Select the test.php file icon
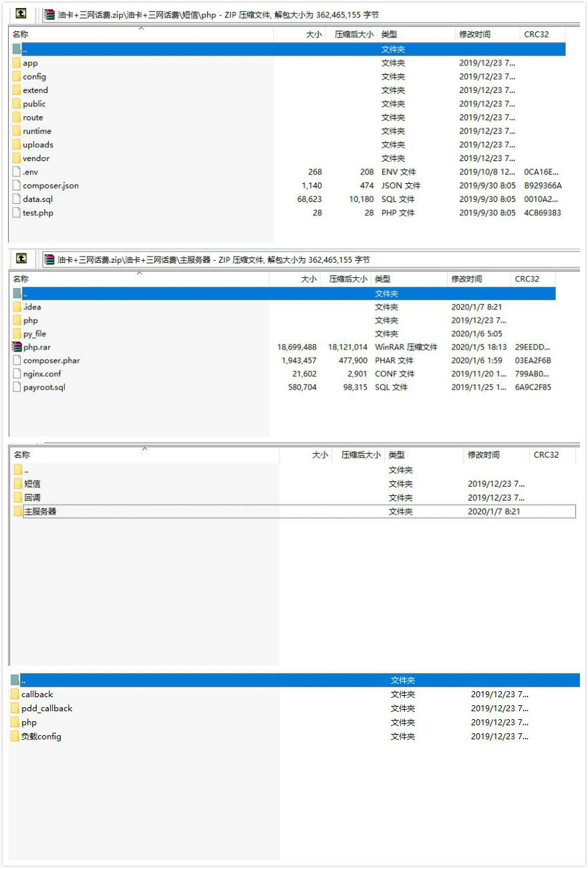The image size is (588, 869). pos(17,213)
